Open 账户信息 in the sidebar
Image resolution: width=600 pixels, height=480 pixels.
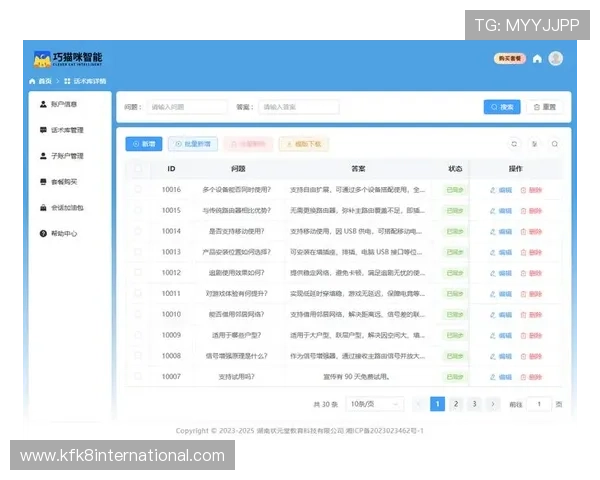tap(59, 104)
